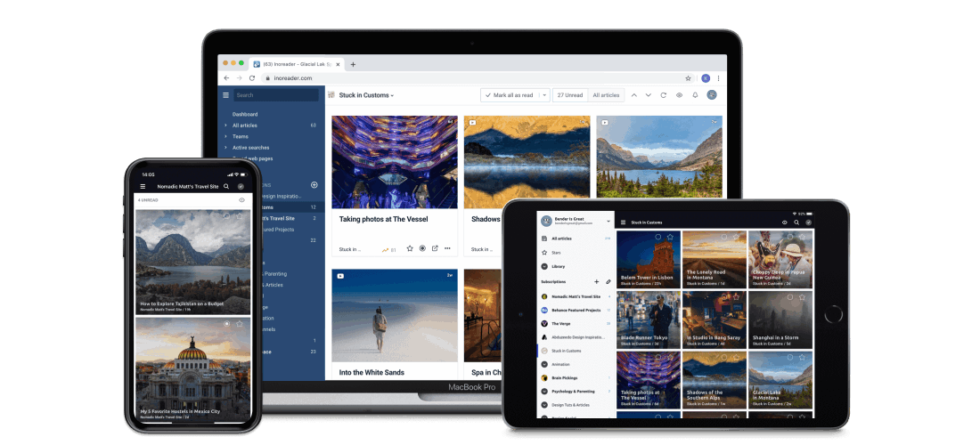Bookmark inoreader.com with the address bar star
Viewport: 980px width, 445px height.
(688, 78)
